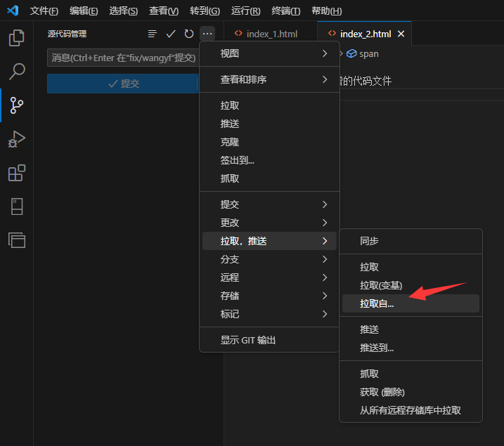Select 同步 in the submenu
This screenshot has width=504, height=446.
point(411,241)
